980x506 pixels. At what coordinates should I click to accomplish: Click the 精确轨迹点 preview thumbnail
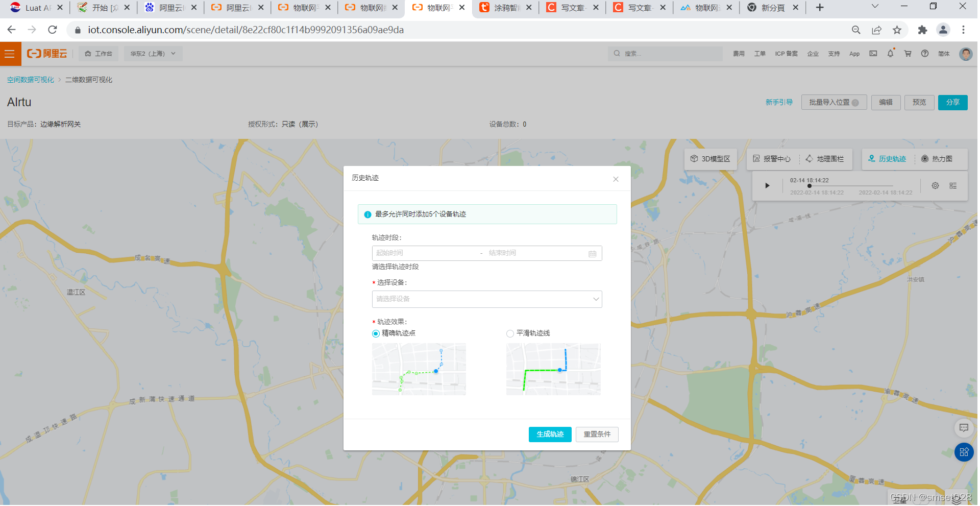click(x=419, y=370)
